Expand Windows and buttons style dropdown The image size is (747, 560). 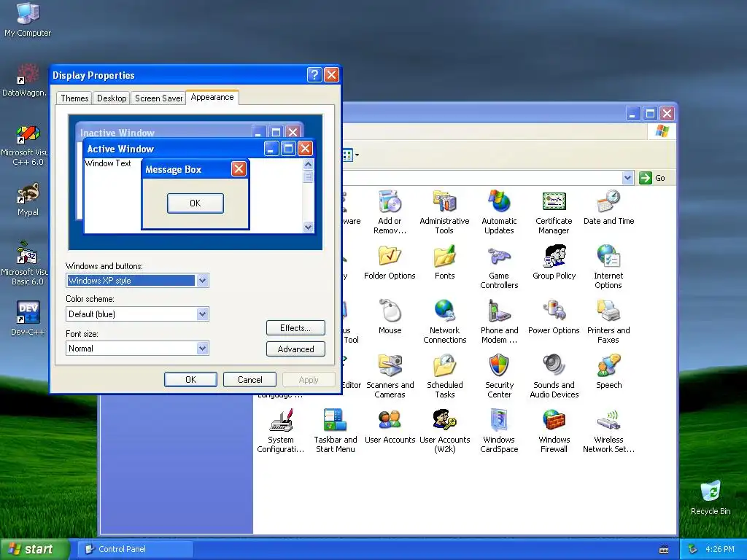(x=203, y=281)
